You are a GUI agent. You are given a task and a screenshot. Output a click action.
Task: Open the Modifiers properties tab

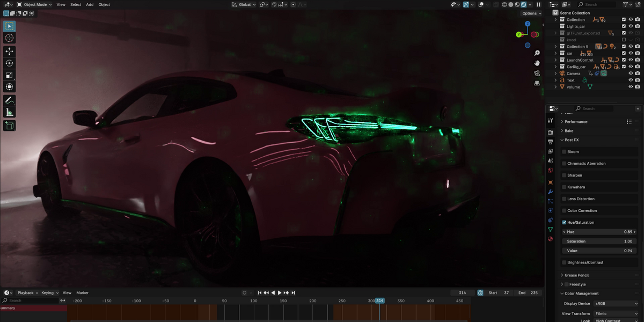tap(550, 192)
